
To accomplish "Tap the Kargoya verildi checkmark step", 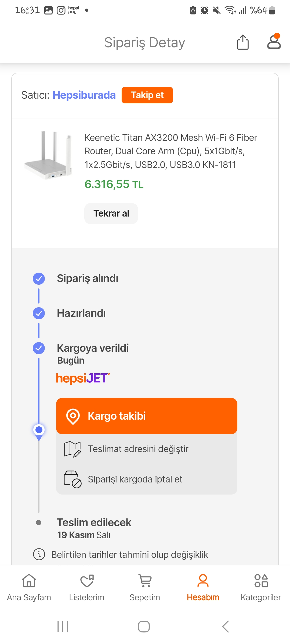I will [x=39, y=348].
